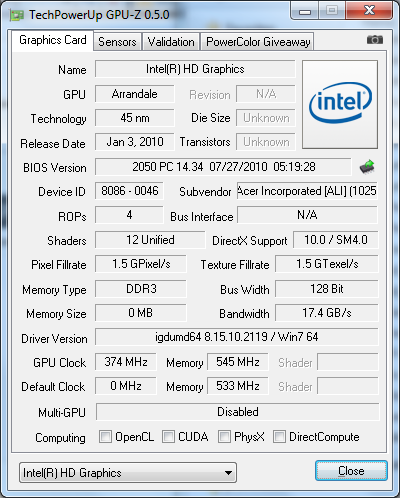
Task: Click the camera screenshot icon
Action: (x=375, y=40)
